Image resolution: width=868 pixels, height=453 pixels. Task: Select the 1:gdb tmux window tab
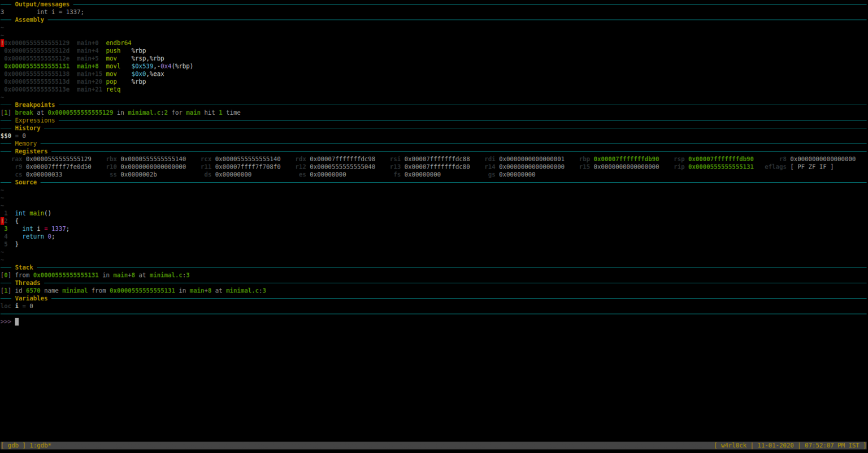(x=40, y=446)
